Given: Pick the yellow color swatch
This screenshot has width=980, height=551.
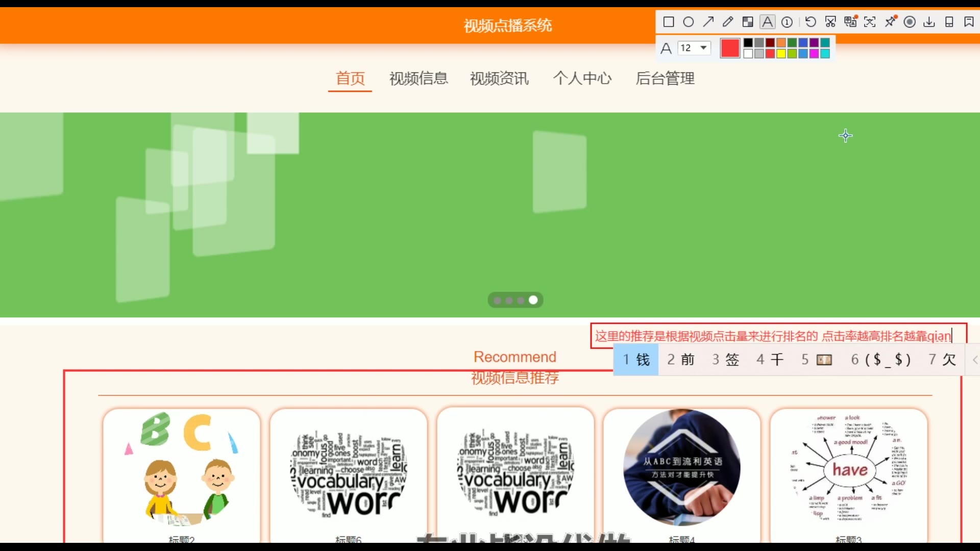Looking at the screenshot, I should 781,54.
